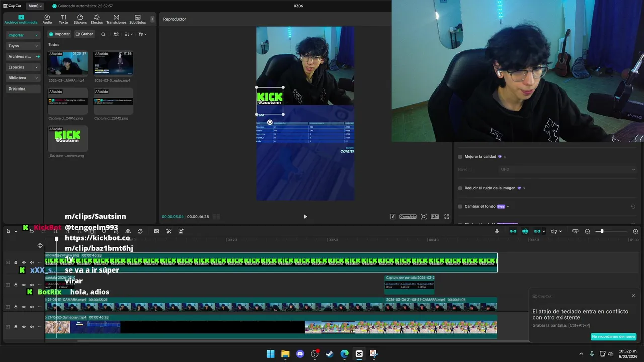Toggle main track magnet
Viewport: 644px width, 362px height.
pos(513,231)
